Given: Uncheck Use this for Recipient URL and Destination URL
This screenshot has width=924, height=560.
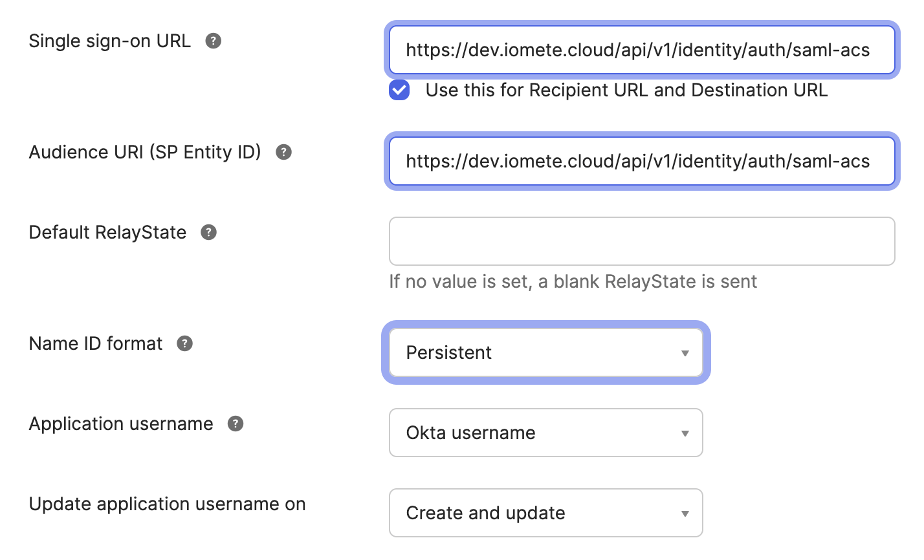Looking at the screenshot, I should (x=399, y=90).
